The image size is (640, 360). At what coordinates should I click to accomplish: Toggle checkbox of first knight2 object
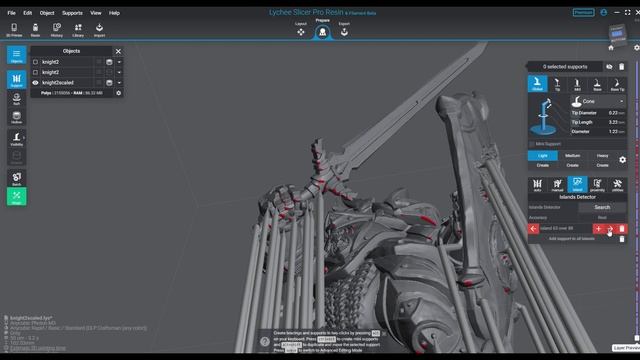[x=36, y=62]
